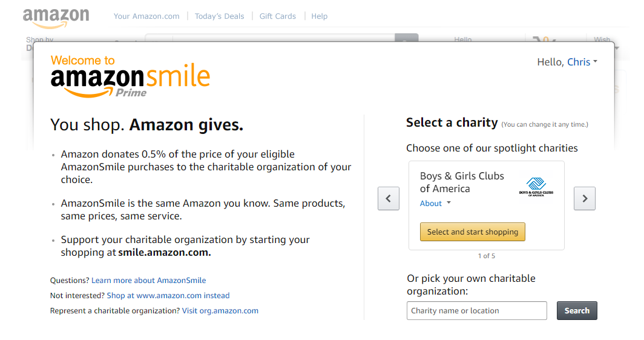Open Gift Cards in top navigation

point(278,16)
